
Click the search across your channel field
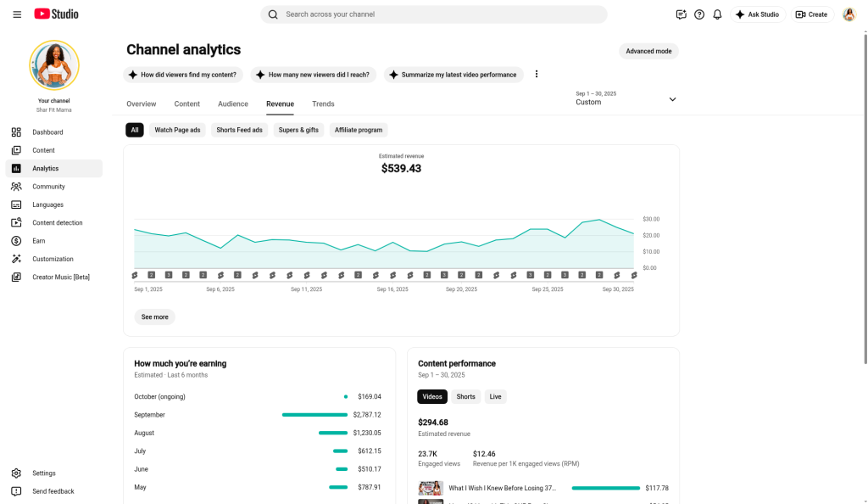433,14
